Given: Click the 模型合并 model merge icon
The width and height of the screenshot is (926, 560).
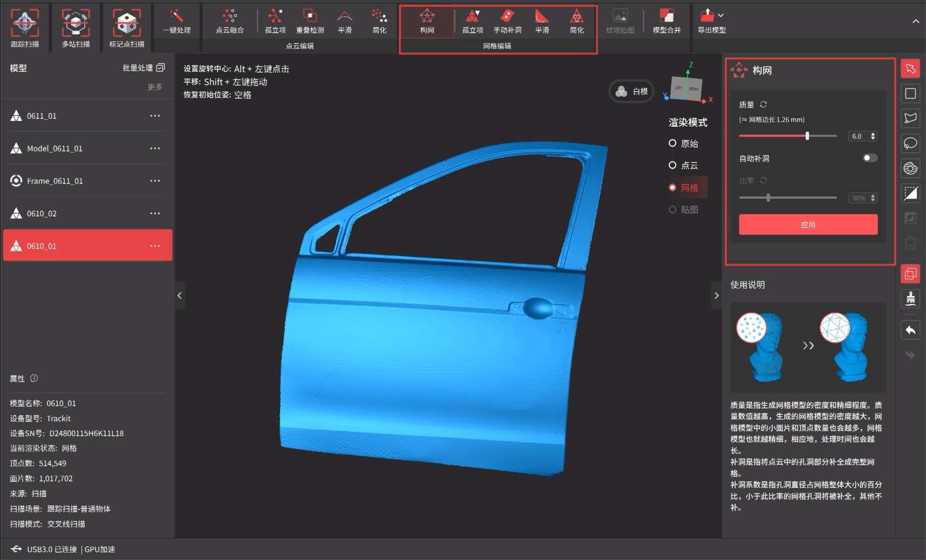Looking at the screenshot, I should [666, 21].
